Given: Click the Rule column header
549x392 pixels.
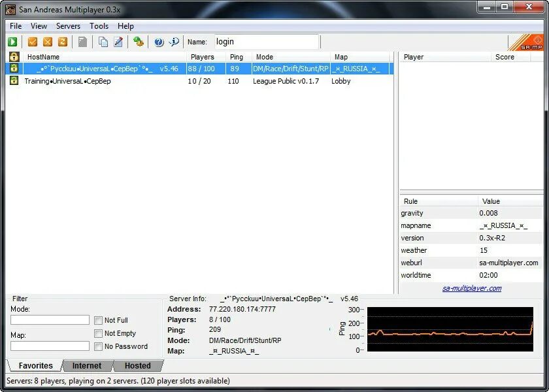Looking at the screenshot, I should tap(439, 201).
